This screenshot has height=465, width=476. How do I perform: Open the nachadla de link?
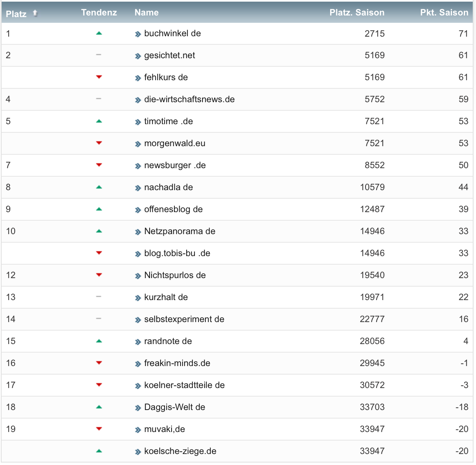point(168,187)
